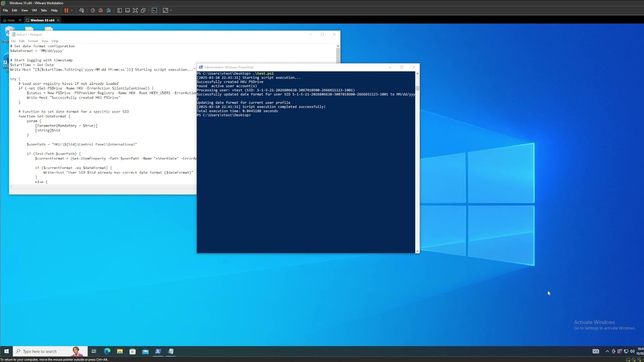Open the VMware Edit menu

[x=15, y=10]
